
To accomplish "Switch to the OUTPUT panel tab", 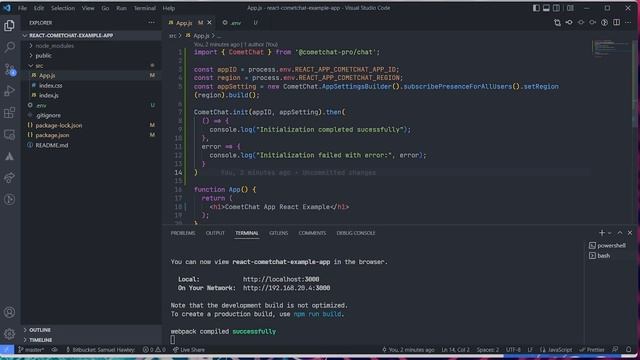I will click(x=215, y=233).
